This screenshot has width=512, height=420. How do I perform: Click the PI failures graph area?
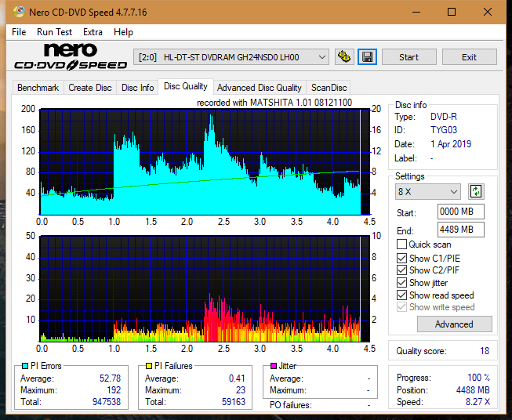click(x=205, y=289)
